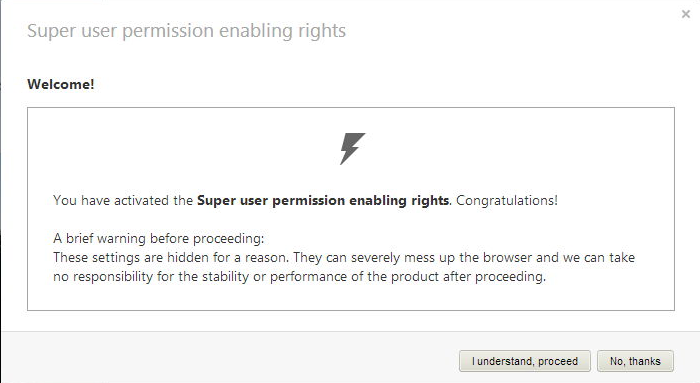
Task: Click the gray dialog title text
Action: point(186,31)
